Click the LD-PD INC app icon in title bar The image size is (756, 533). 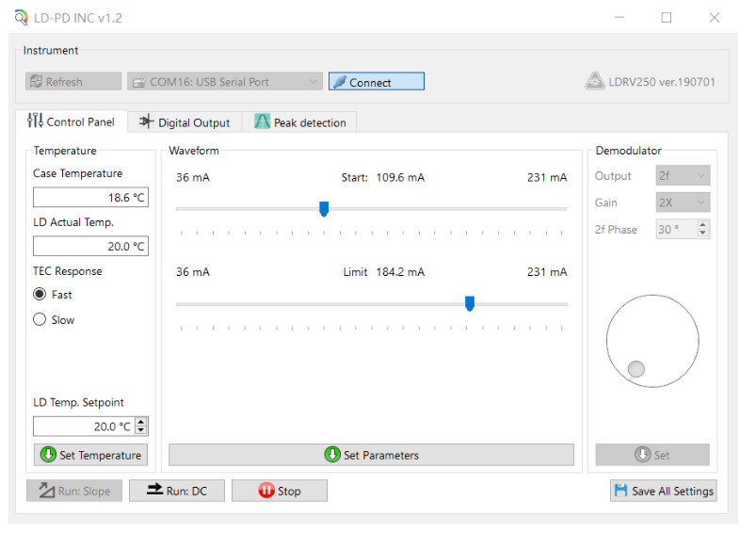(x=22, y=18)
